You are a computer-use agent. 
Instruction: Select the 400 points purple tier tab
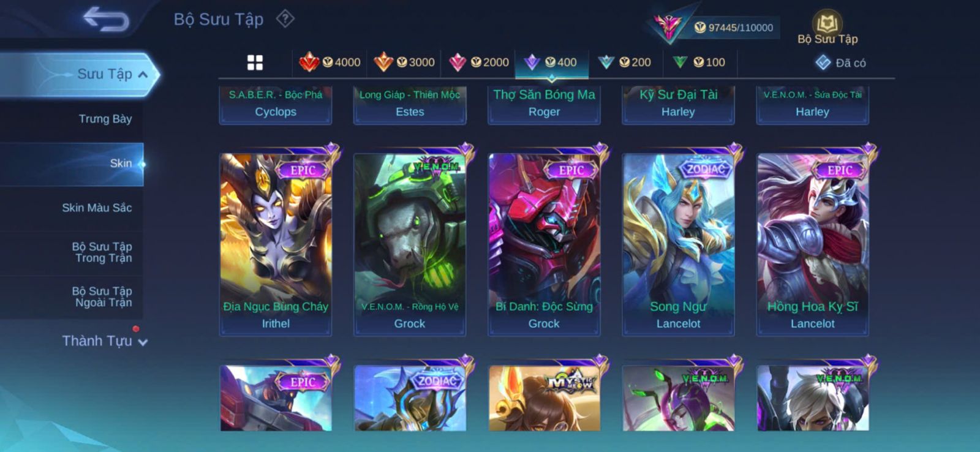point(551,62)
